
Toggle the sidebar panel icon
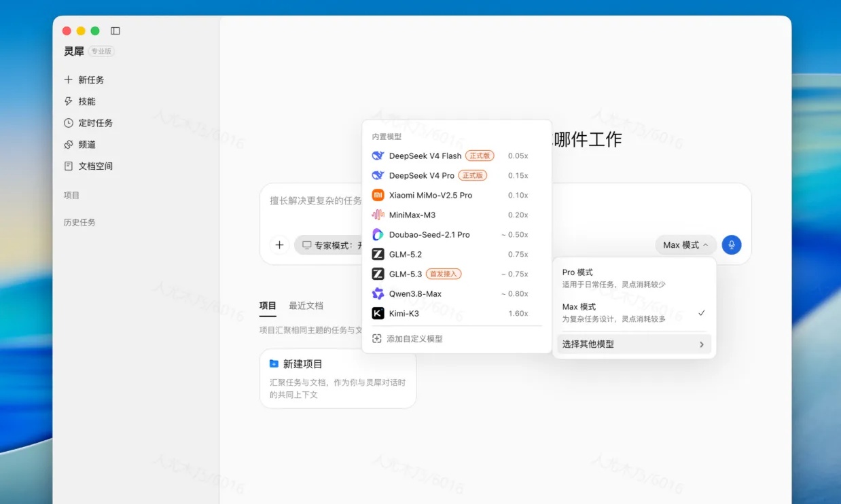[x=115, y=31]
